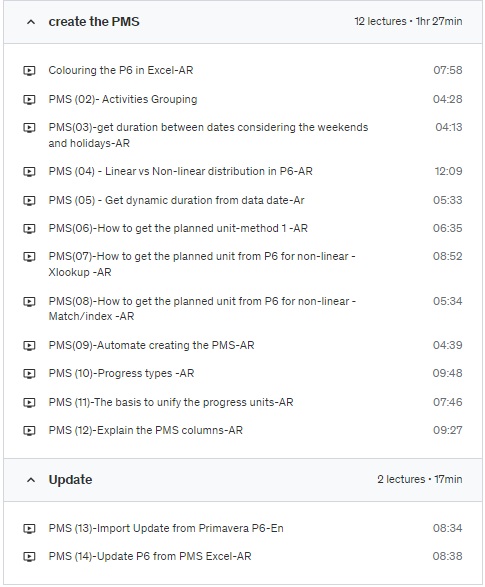Toggle the 'create the PMS' section header
Viewport: 485px width, 587px height.
coord(242,22)
